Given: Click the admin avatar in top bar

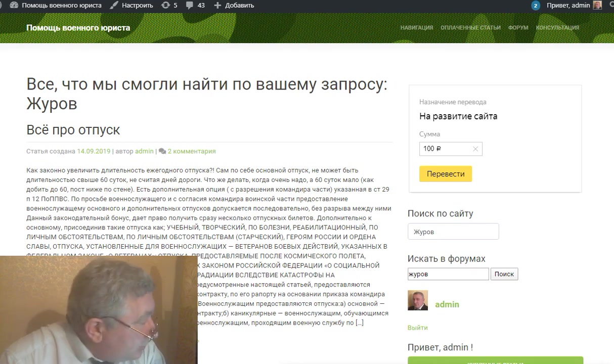Looking at the screenshot, I should click(x=597, y=5).
